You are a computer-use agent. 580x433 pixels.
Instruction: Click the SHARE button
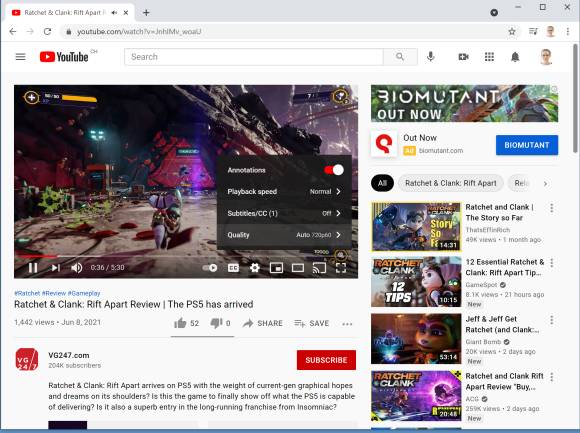263,323
